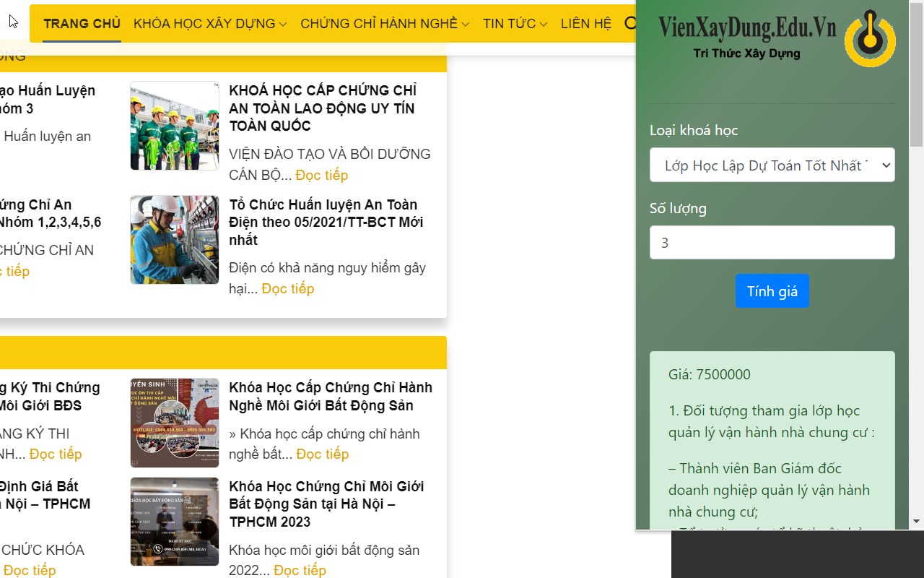Viewport: 924px width, 578px height.
Task: Open thumbnail of electrician training article
Action: point(175,240)
